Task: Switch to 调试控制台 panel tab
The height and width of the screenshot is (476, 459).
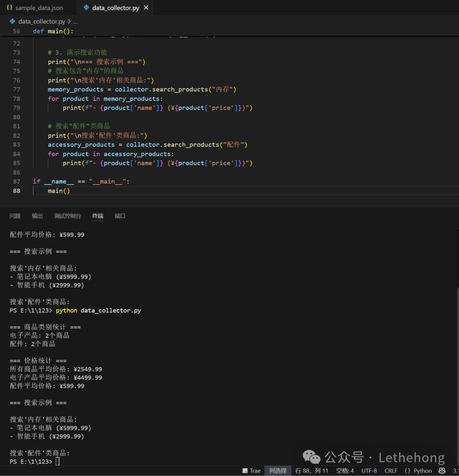Action: [68, 216]
